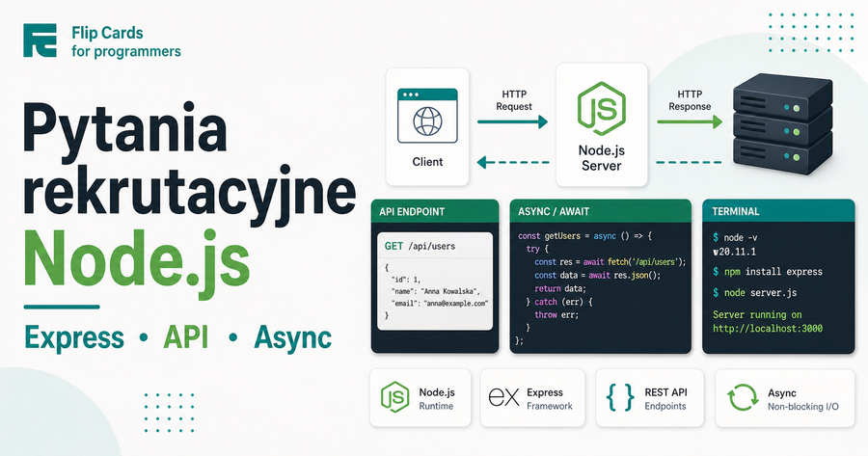868x456 pixels.
Task: Click the 'return data;' code line
Action: point(560,288)
